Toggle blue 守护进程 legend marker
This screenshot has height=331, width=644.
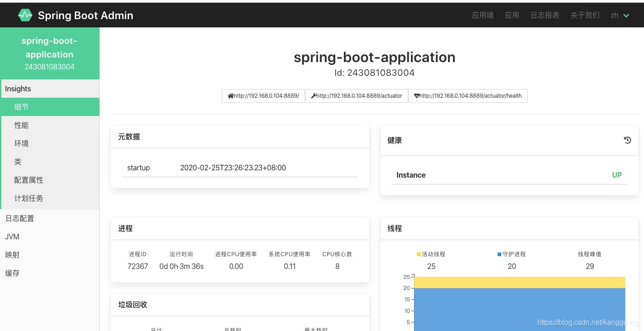point(499,254)
